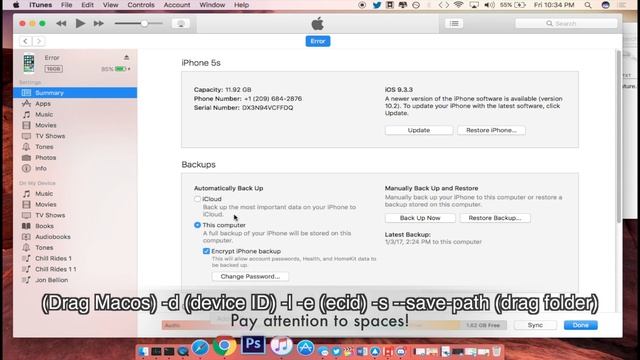Eject the iPhone from the sidebar
The image size is (640, 360).
(127, 58)
